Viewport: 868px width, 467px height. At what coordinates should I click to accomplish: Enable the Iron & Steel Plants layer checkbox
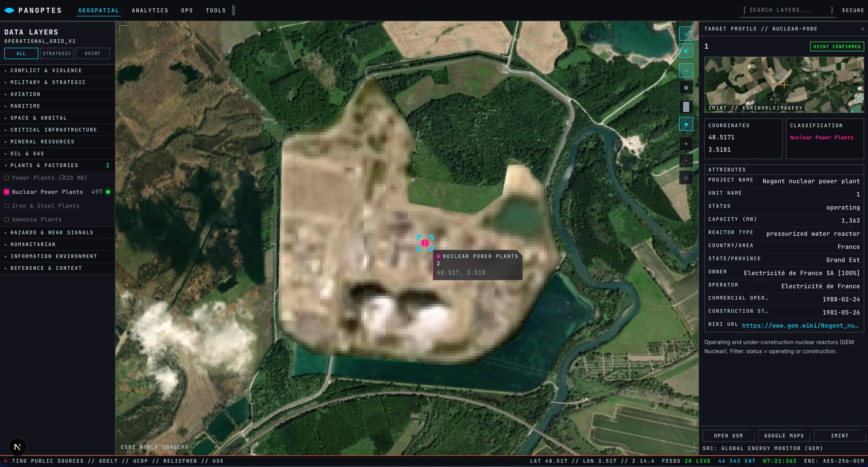point(6,206)
